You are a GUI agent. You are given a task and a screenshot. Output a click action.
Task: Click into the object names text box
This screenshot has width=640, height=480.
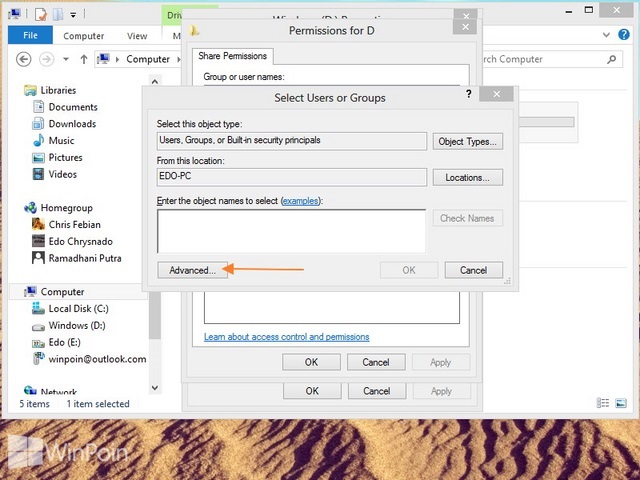[291, 231]
